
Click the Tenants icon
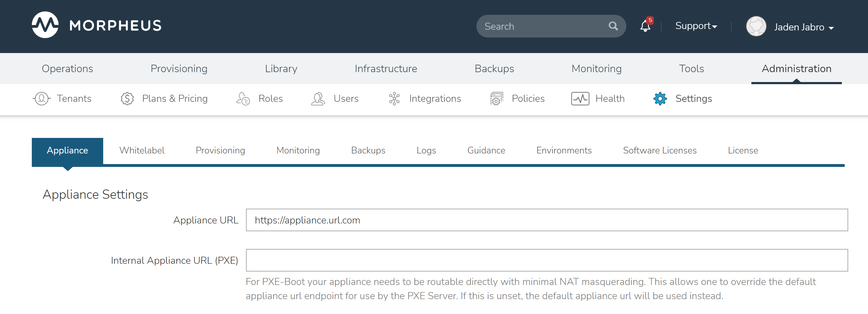pos(42,99)
